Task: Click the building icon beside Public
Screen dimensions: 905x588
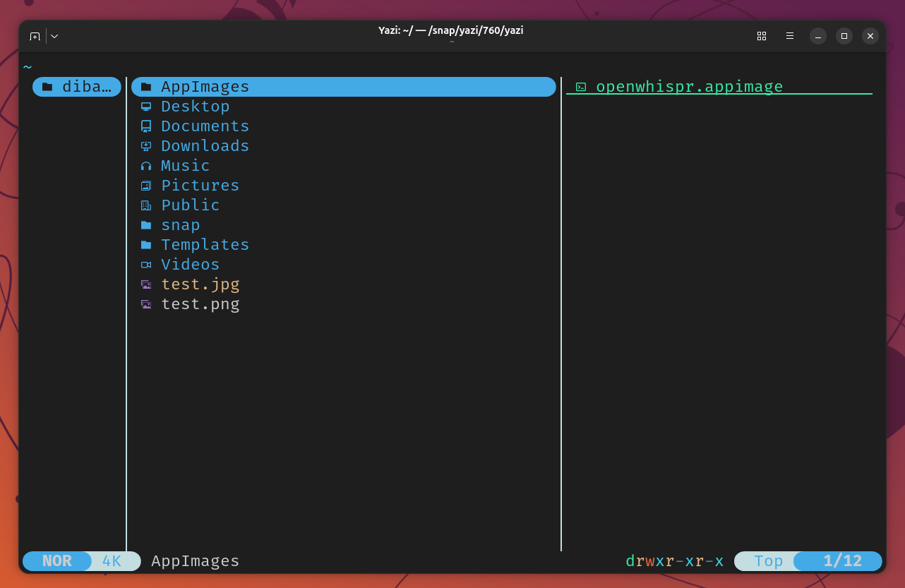Action: pyautogui.click(x=146, y=205)
